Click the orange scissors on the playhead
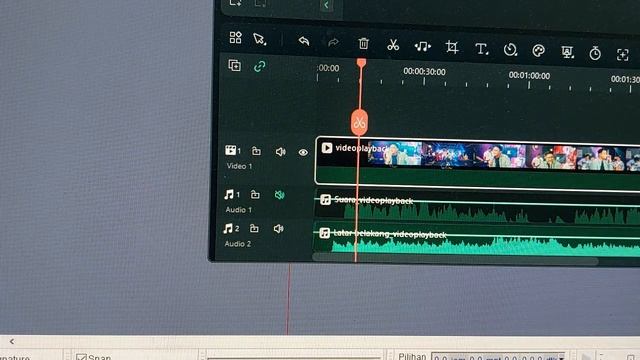This screenshot has width=640, height=360. 359,122
